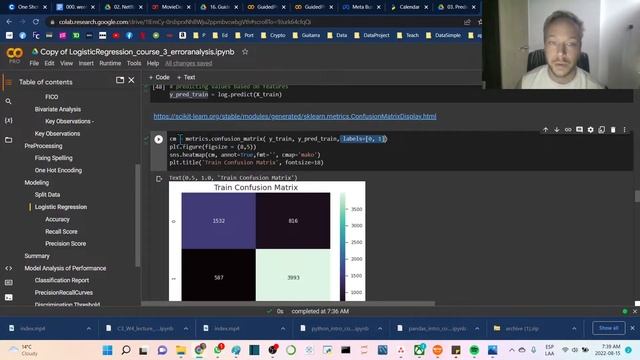
Task: Add a new Code cell
Action: click(159, 77)
